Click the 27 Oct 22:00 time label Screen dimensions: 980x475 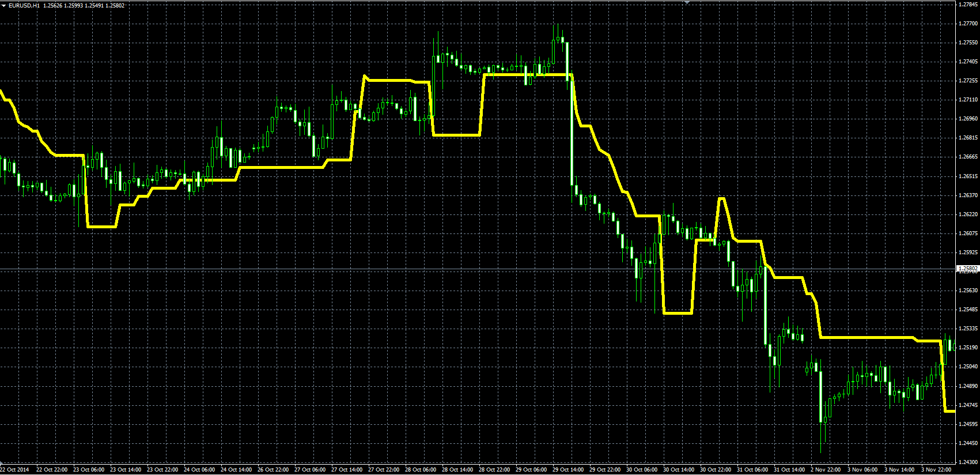[384, 470]
